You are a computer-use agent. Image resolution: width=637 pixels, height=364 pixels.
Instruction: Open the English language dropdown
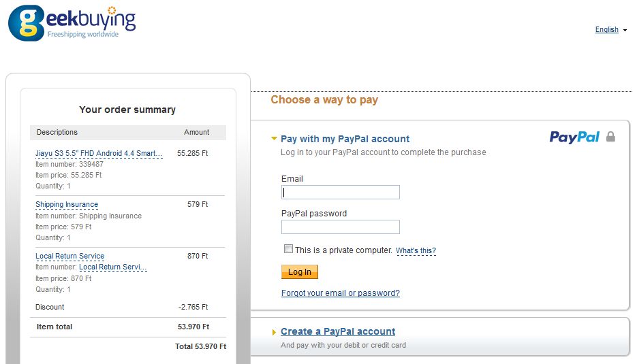(x=606, y=30)
